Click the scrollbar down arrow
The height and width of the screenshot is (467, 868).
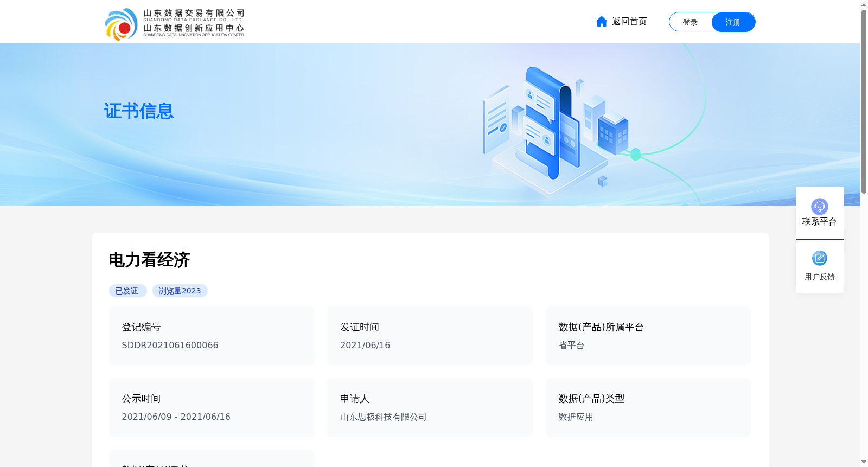(864, 462)
